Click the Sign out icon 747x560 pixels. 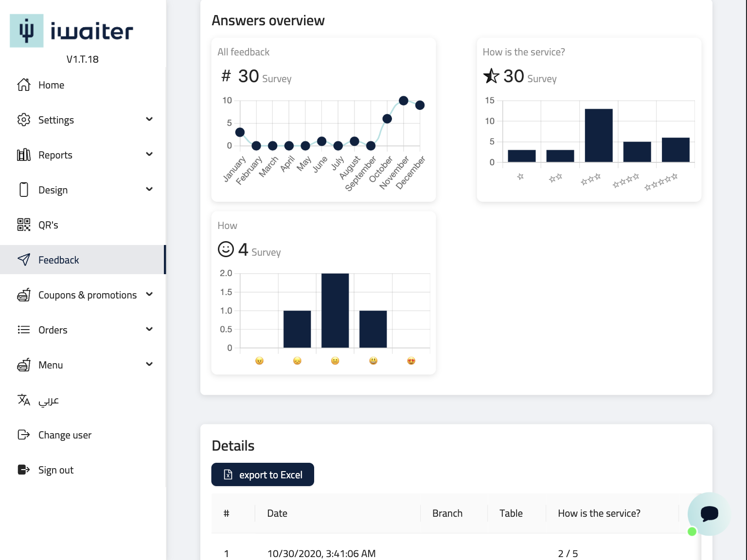point(24,470)
